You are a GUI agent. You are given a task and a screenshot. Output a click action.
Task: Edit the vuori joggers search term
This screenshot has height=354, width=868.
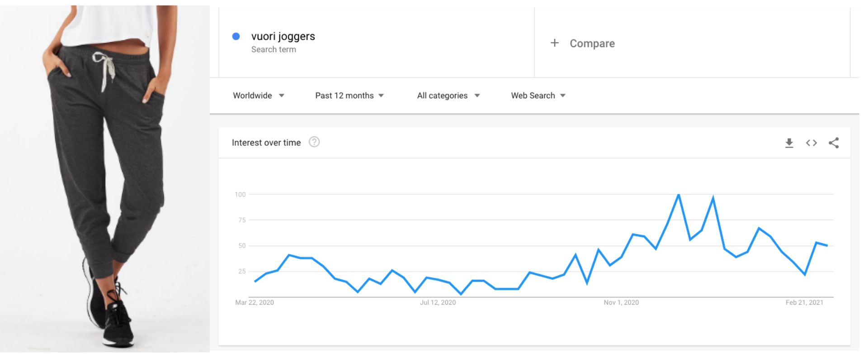pyautogui.click(x=283, y=36)
